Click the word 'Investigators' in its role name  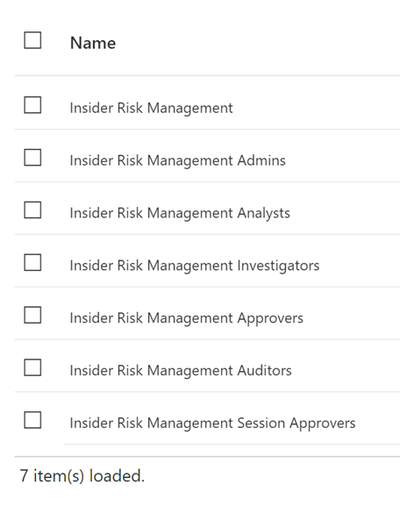pos(278,266)
